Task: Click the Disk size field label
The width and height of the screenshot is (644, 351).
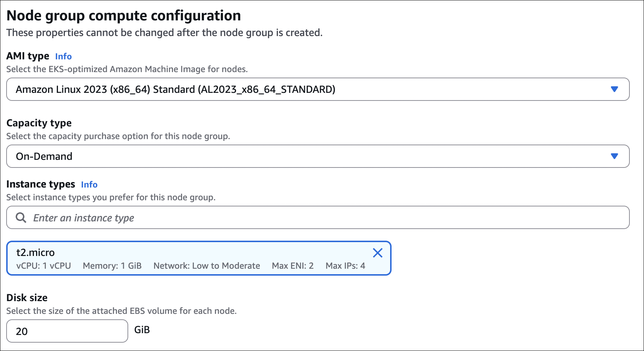Action: (x=27, y=298)
